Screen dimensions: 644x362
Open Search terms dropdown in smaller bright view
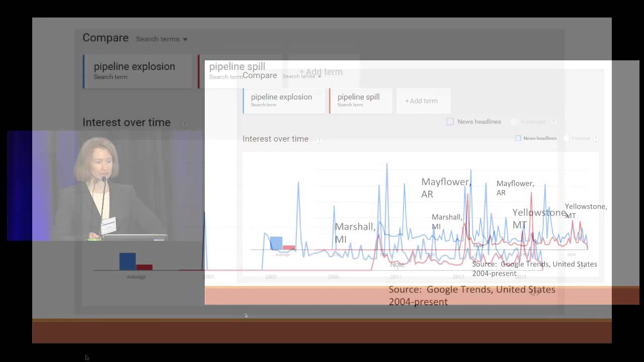[x=302, y=76]
